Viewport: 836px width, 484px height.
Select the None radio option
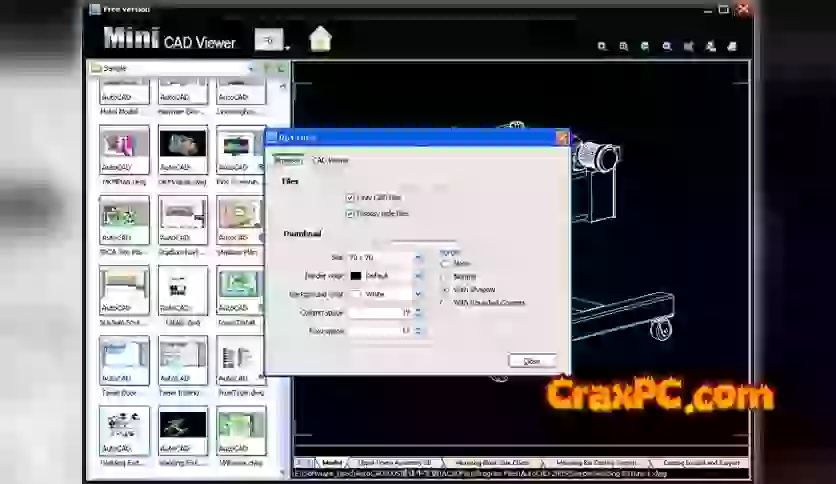[x=446, y=263]
